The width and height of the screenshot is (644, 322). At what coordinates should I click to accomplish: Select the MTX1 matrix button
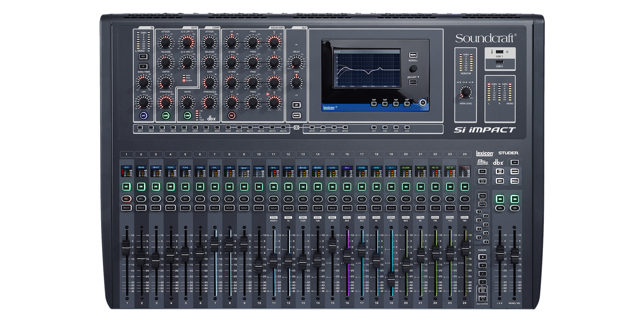pos(312,128)
